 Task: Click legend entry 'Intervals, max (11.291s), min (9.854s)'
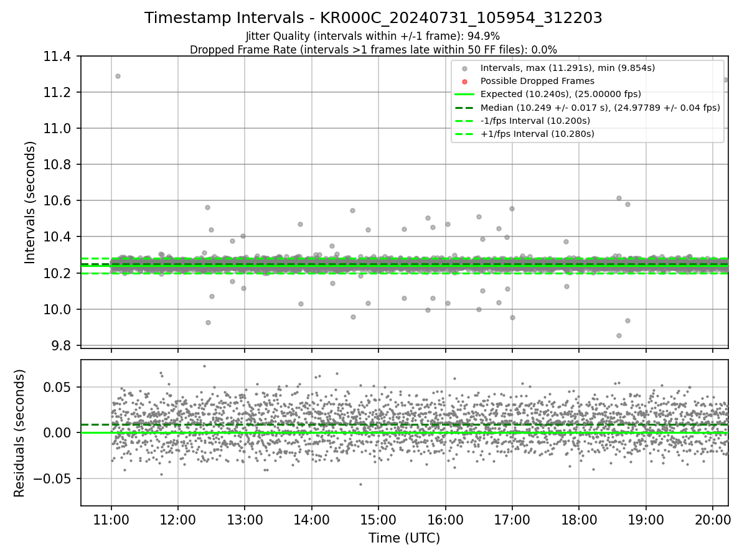[568, 68]
